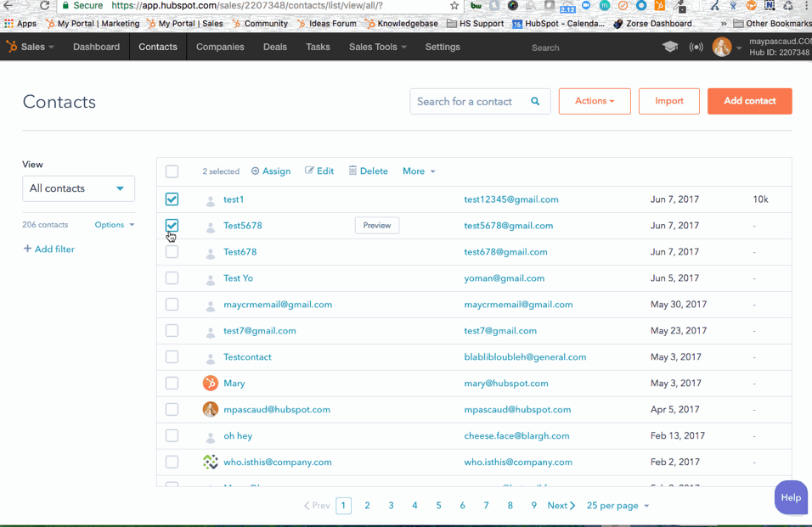Delete the selected contacts
The height and width of the screenshot is (527, 812).
(368, 171)
